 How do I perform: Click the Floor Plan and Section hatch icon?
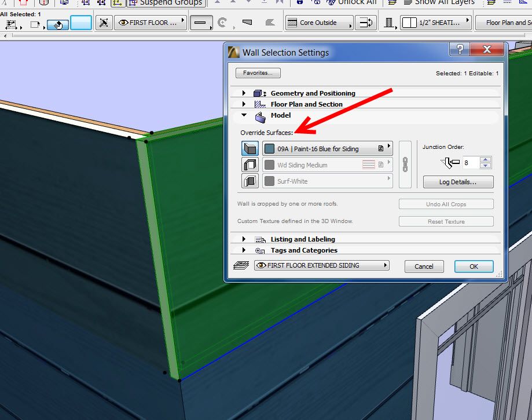(x=260, y=104)
